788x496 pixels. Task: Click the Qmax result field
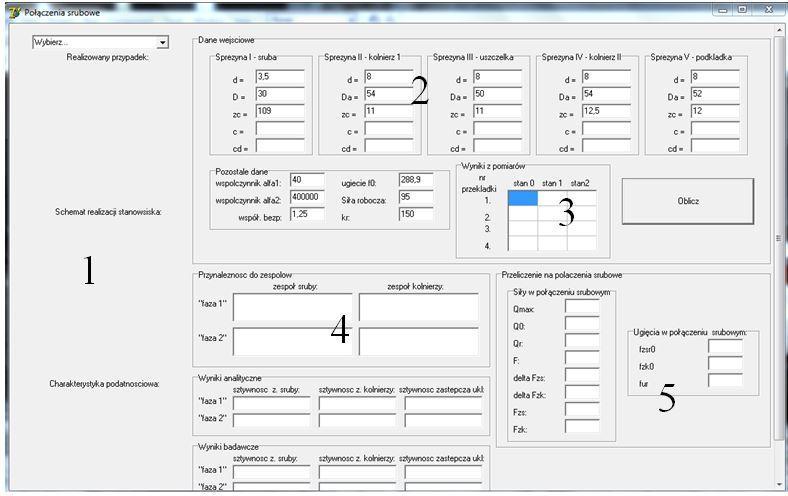tap(582, 306)
